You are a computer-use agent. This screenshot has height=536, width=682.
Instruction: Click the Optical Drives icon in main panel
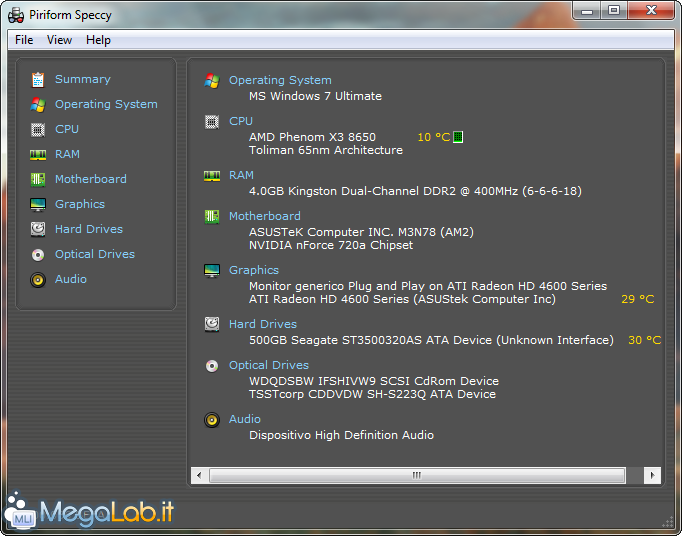[212, 366]
